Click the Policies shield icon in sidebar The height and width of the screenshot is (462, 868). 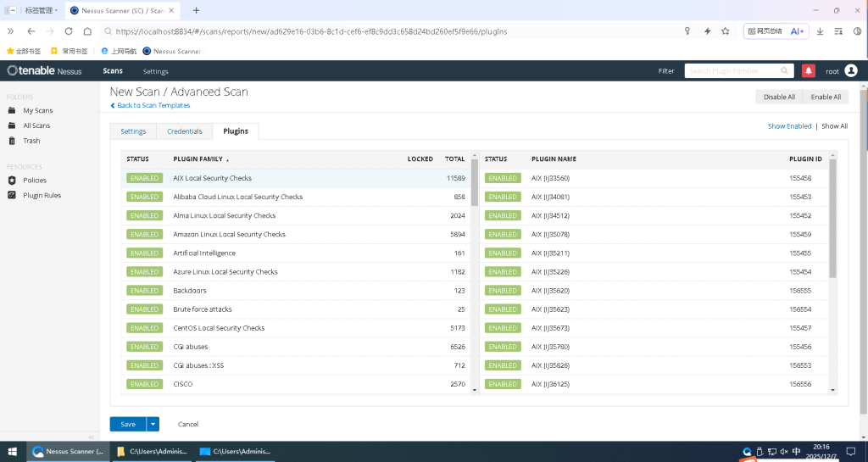click(12, 181)
